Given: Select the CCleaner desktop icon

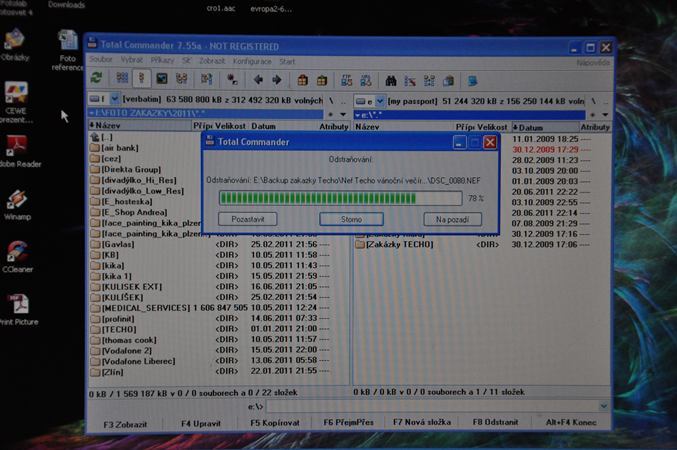Looking at the screenshot, I should point(17,257).
